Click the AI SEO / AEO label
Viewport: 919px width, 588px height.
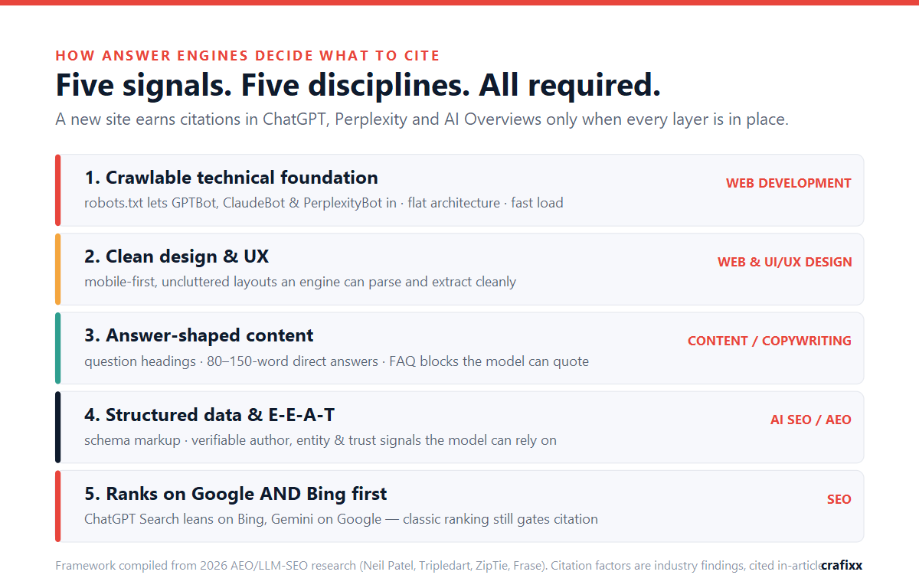pos(811,420)
